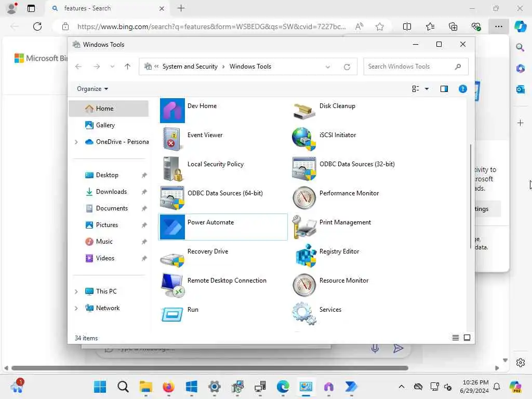Click Edge horizontal page scrollbar
This screenshot has width=532, height=399.
[x=210, y=368]
